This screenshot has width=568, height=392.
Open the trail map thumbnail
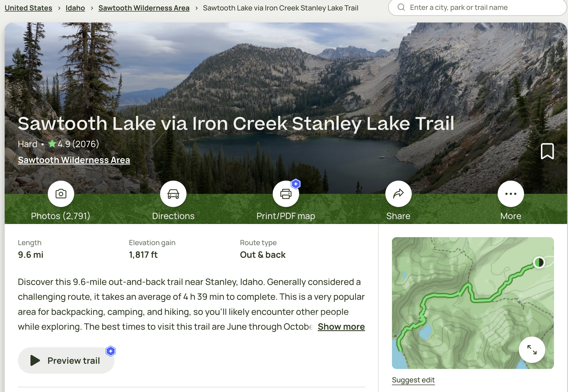point(473,303)
